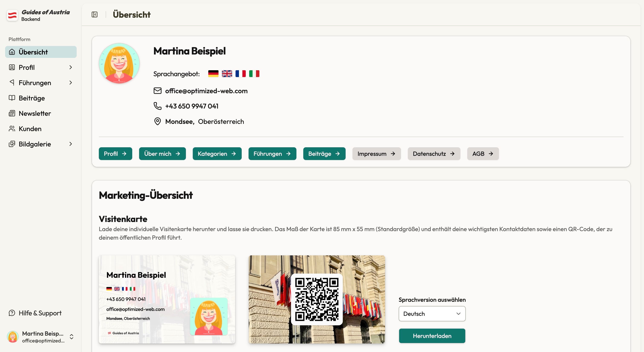Click the Sprachversion auswählen label
This screenshot has height=352, width=644.
click(432, 299)
